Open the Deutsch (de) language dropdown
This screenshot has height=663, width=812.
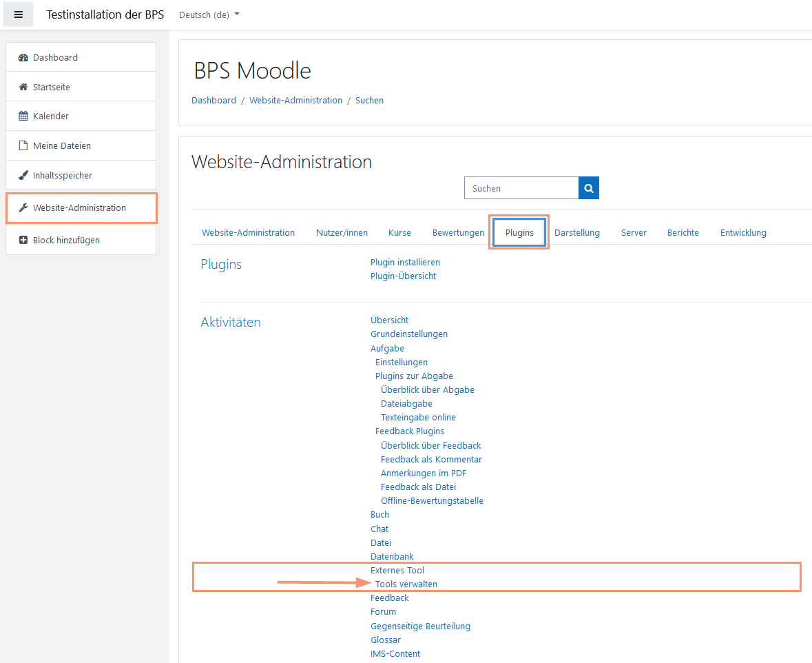(209, 14)
